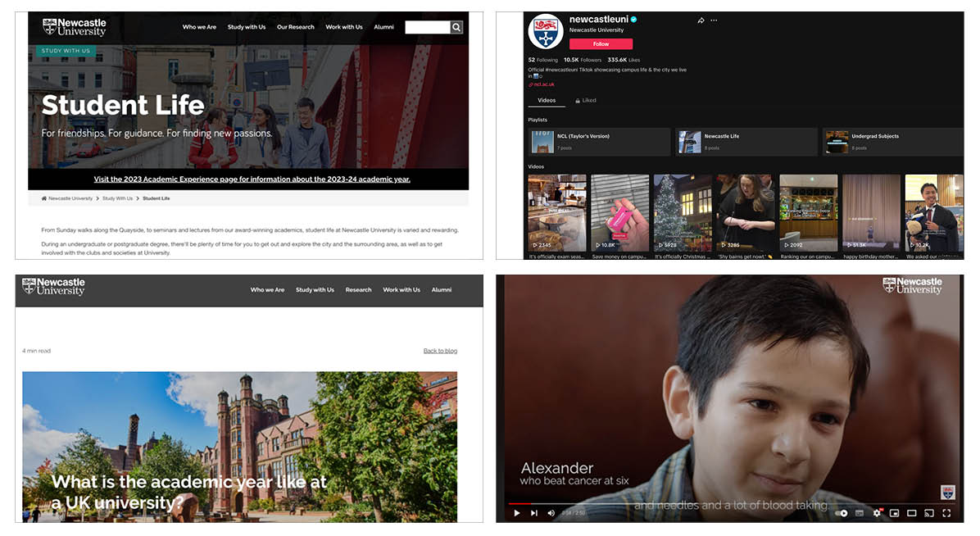Open the Christmas tree video with 5928 plays

point(683,212)
